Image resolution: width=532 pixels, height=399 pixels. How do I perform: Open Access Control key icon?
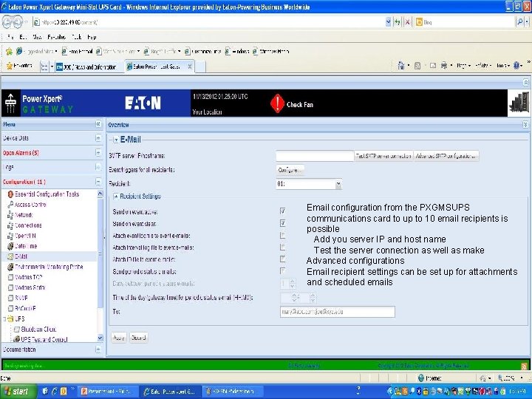[10, 205]
